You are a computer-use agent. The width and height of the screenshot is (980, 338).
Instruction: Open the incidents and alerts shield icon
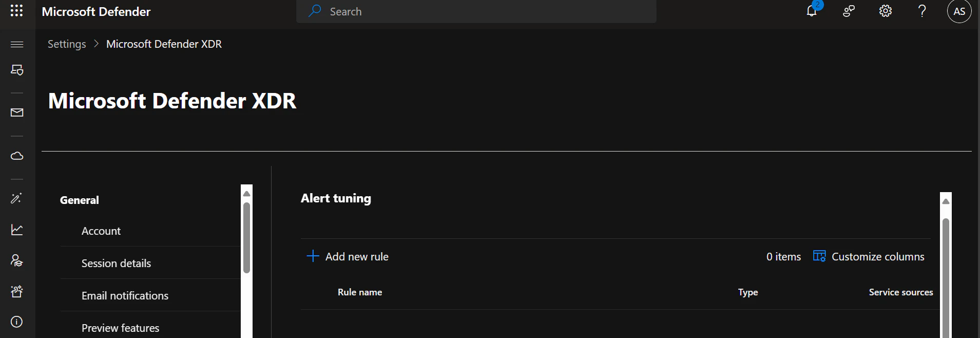click(x=17, y=70)
